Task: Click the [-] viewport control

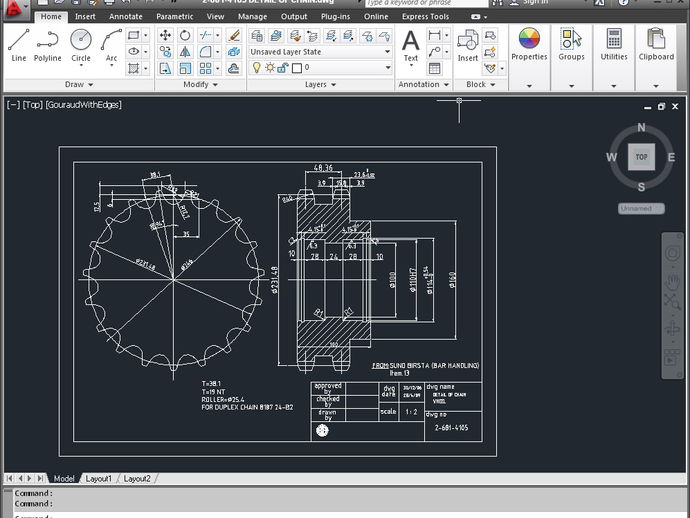Action: coord(13,105)
